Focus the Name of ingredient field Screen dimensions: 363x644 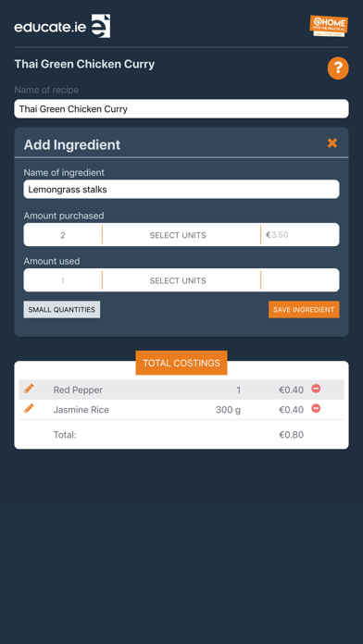(x=181, y=190)
